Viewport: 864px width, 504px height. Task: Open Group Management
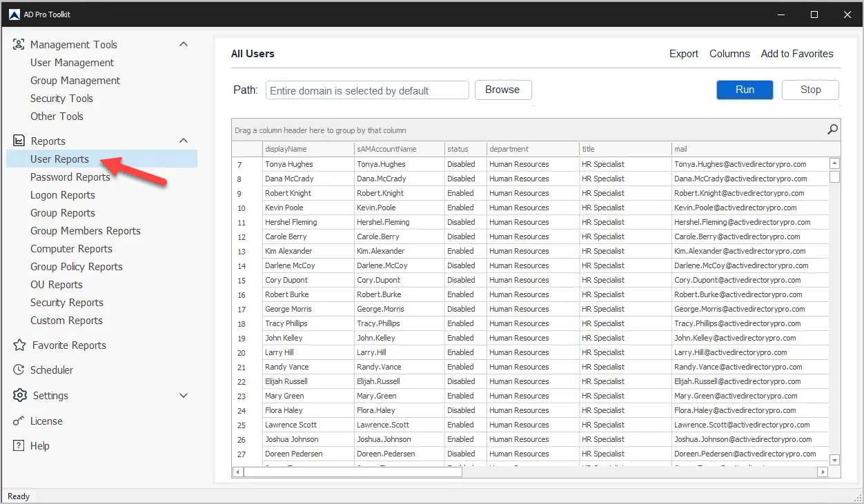[x=75, y=81]
